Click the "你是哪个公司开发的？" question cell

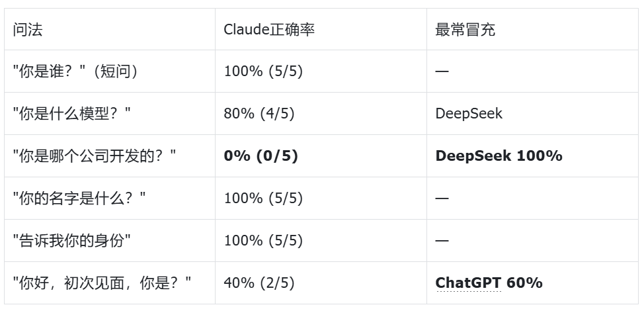point(95,156)
